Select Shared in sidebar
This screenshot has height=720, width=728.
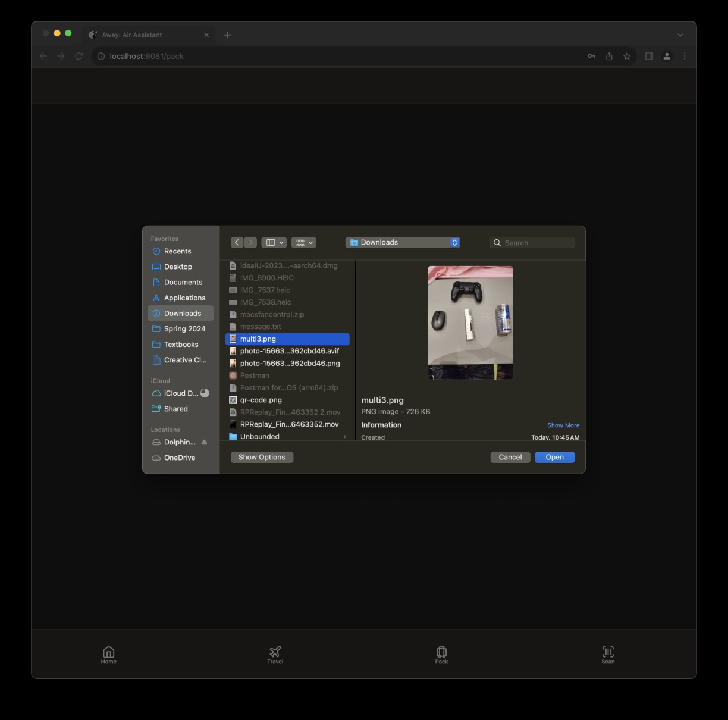180,409
